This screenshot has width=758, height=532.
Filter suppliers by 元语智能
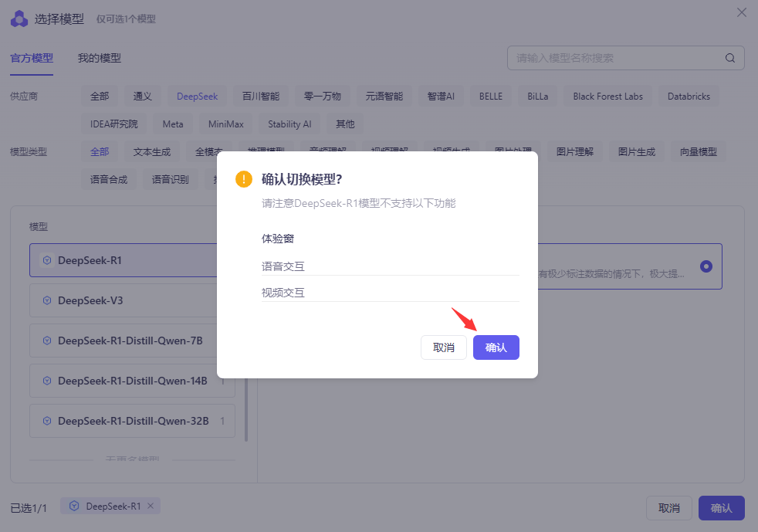(384, 97)
